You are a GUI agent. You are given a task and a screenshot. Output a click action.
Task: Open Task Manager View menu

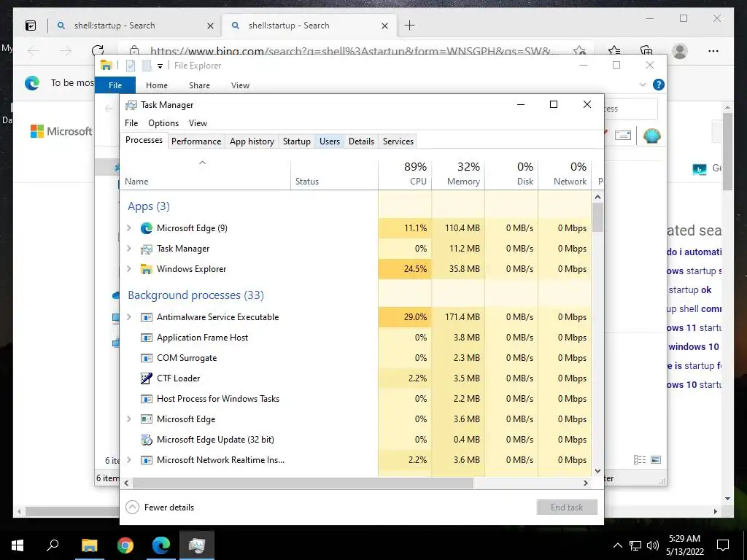point(198,122)
